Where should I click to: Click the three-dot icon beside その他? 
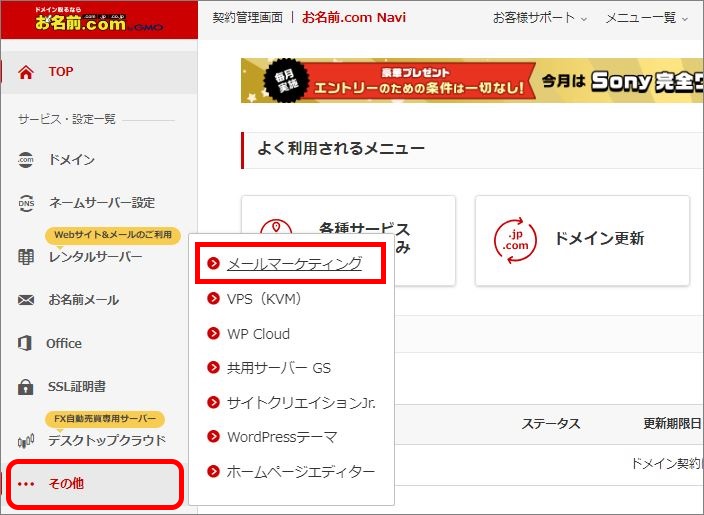click(x=26, y=484)
